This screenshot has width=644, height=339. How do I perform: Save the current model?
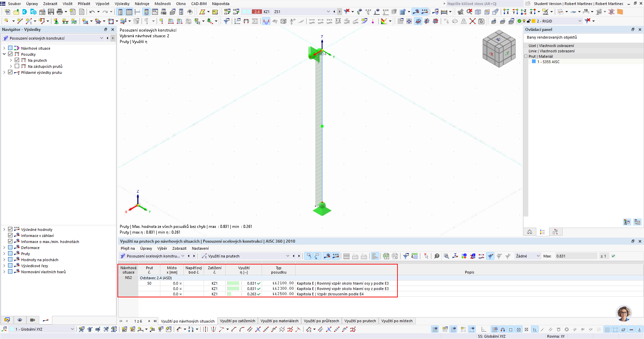51,11
